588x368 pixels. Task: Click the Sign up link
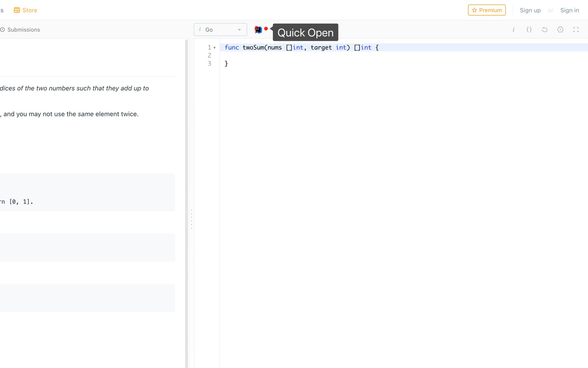(x=530, y=10)
